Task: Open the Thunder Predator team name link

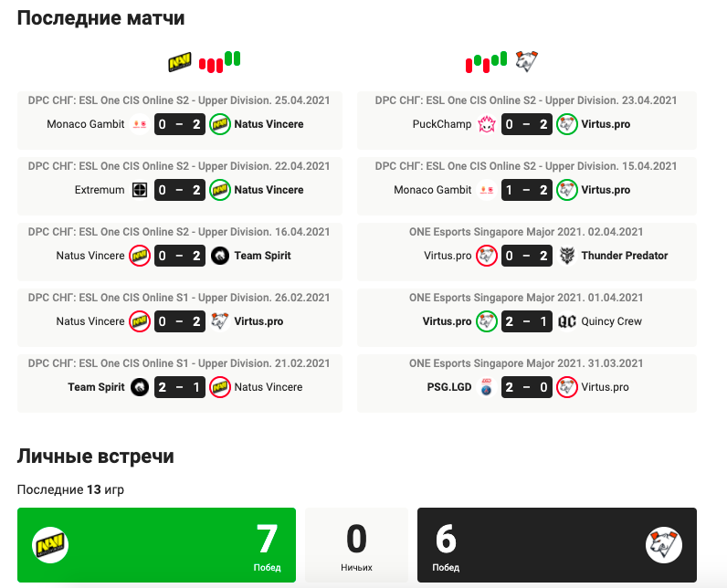Action: (x=625, y=256)
